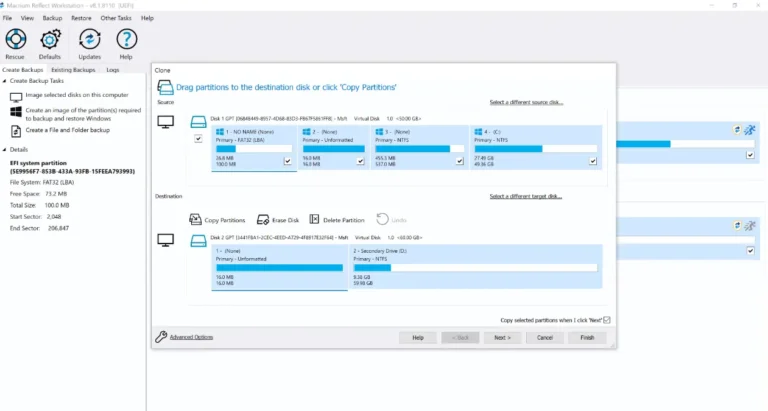Click the Clone dialog disk icon in heading

(165, 87)
